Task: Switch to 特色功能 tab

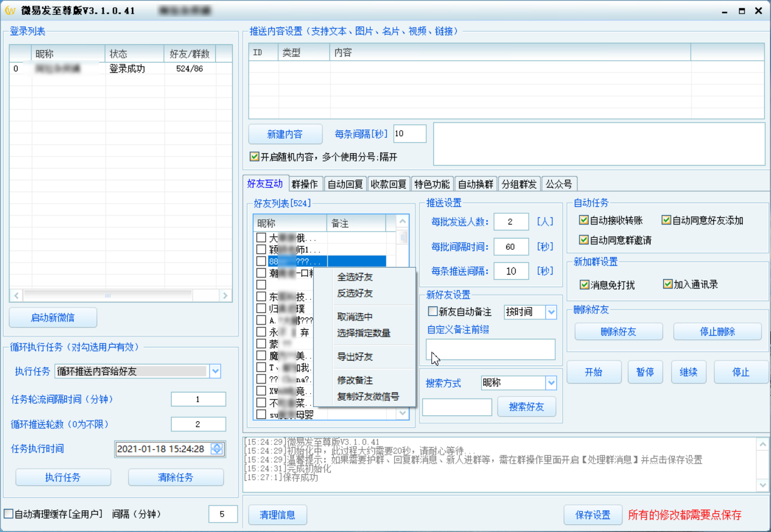Action: point(432,184)
